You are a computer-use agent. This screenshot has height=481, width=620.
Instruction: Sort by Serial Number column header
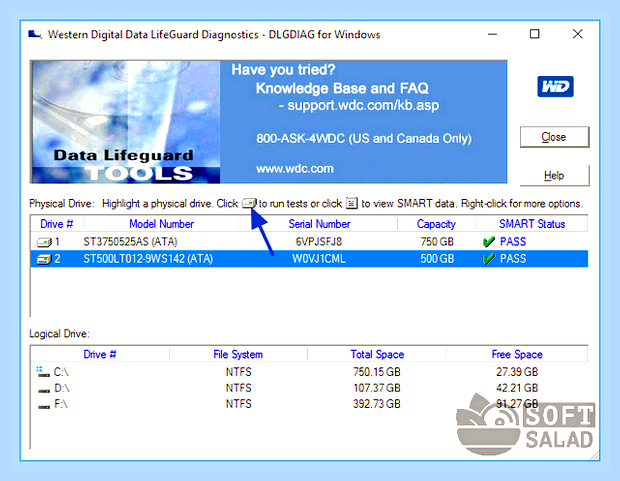pos(319,224)
